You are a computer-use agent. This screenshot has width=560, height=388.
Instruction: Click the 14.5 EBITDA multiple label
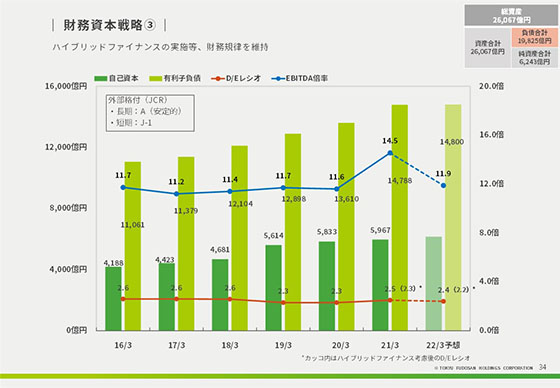coord(390,141)
